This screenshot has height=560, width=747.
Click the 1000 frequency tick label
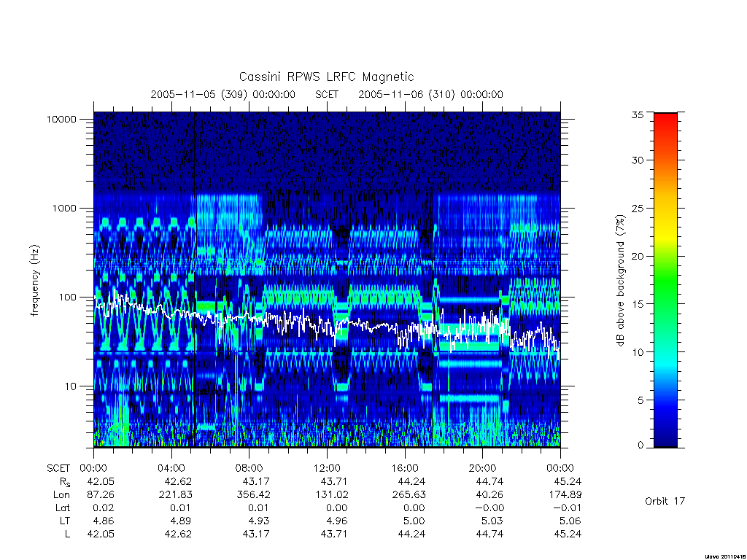click(x=64, y=208)
